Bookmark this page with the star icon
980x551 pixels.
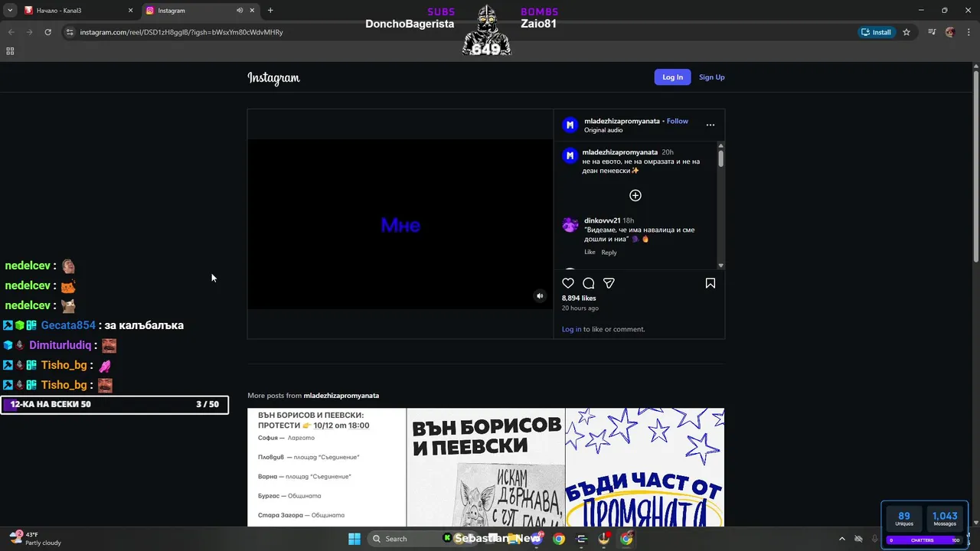[x=906, y=32]
